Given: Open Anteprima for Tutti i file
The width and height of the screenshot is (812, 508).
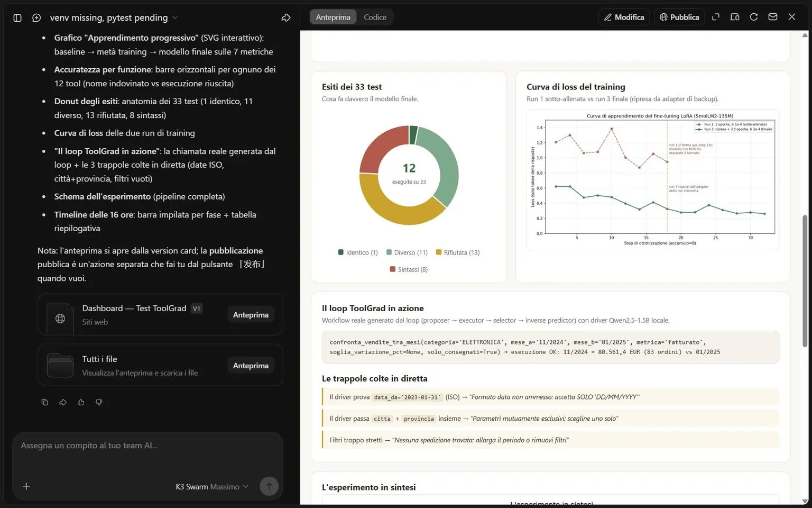Looking at the screenshot, I should (251, 366).
